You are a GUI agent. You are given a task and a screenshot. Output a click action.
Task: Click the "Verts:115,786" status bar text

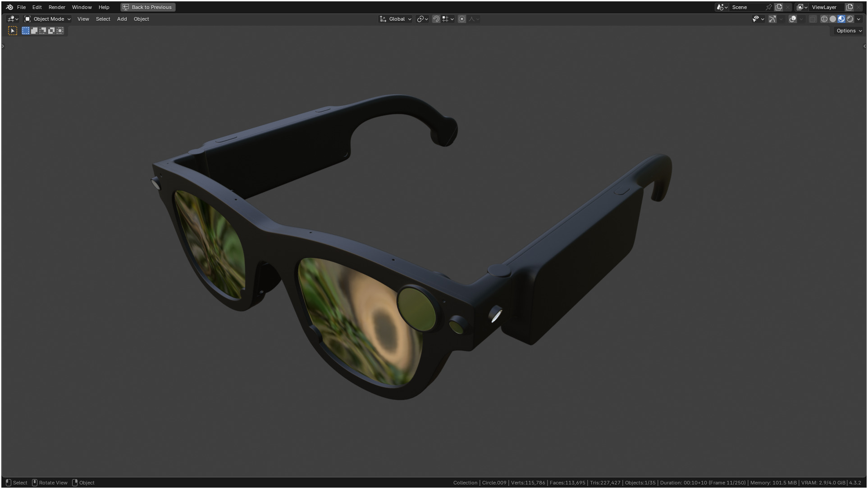[x=528, y=483]
